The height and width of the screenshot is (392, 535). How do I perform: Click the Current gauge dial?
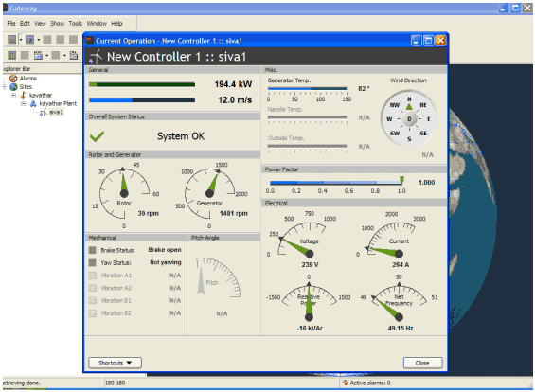tap(392, 240)
